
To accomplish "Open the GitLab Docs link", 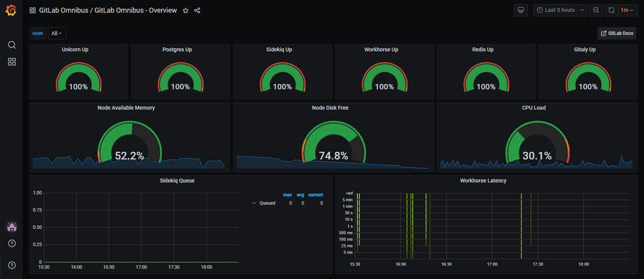I will 617,33.
